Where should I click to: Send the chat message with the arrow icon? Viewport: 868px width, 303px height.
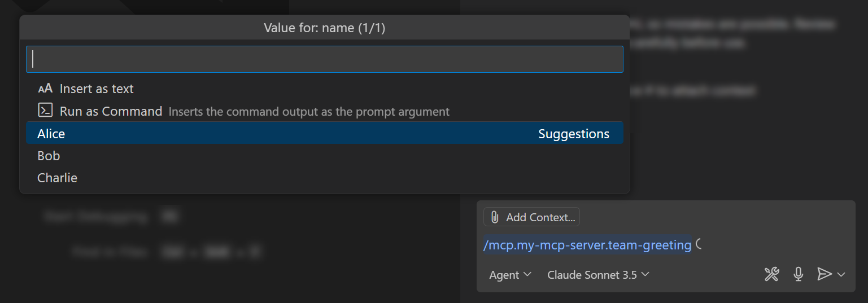click(x=825, y=274)
